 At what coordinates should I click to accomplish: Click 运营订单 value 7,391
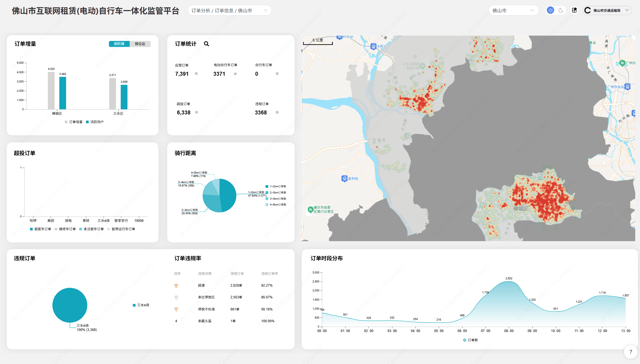click(x=182, y=74)
